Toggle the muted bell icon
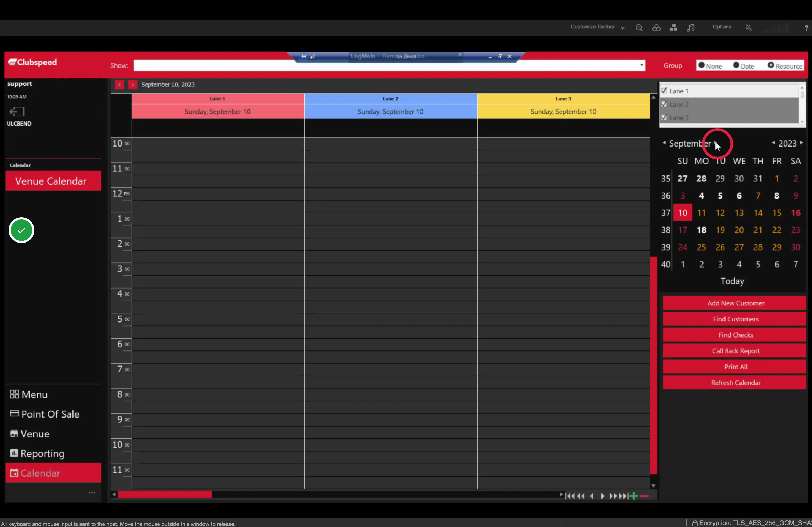The width and height of the screenshot is (812, 527). tap(749, 27)
